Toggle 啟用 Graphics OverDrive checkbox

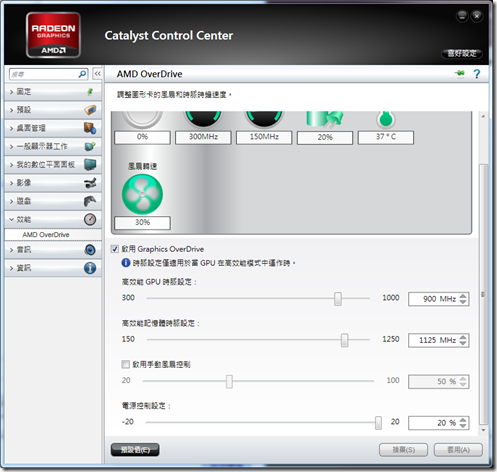coord(115,249)
